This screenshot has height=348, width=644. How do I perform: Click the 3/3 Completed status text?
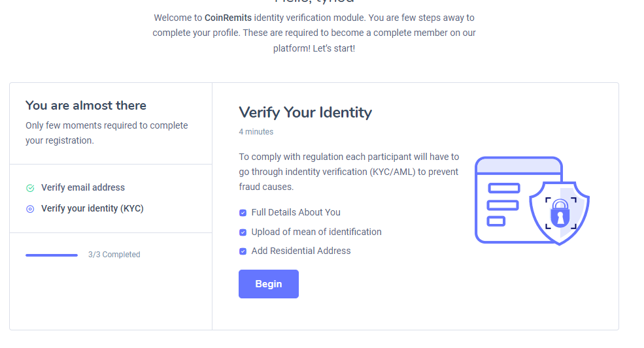114,255
